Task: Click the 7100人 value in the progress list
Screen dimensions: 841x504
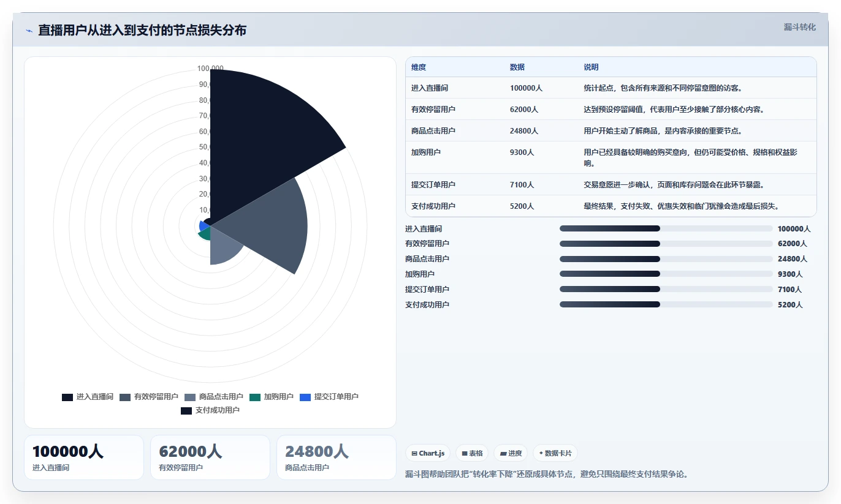Action: click(790, 290)
